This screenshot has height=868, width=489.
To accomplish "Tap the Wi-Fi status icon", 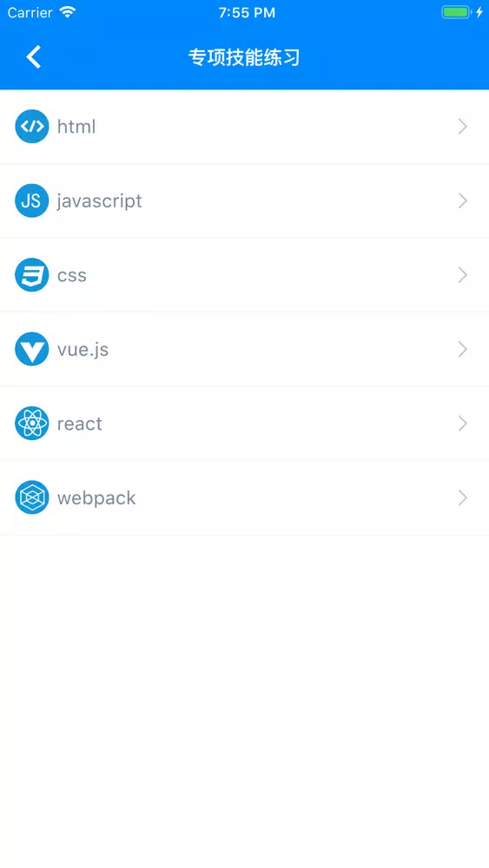I will coord(67,12).
